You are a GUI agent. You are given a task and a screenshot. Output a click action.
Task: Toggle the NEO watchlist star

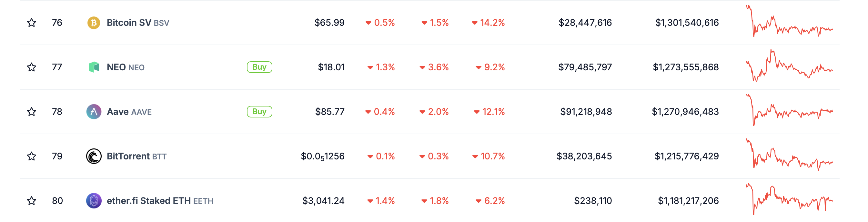pos(32,67)
